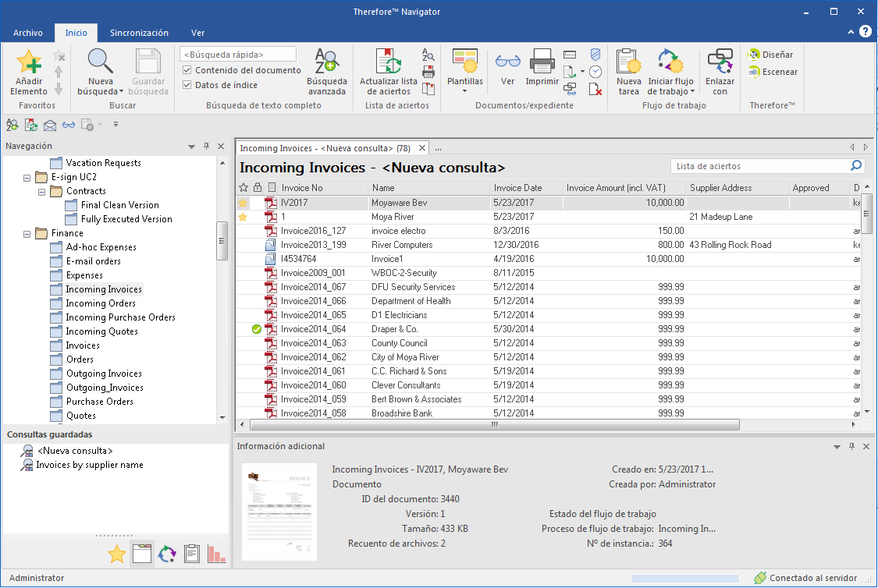Open the favorites star at navigation bottom
Image resolution: width=878 pixels, height=588 pixels.
(x=117, y=554)
